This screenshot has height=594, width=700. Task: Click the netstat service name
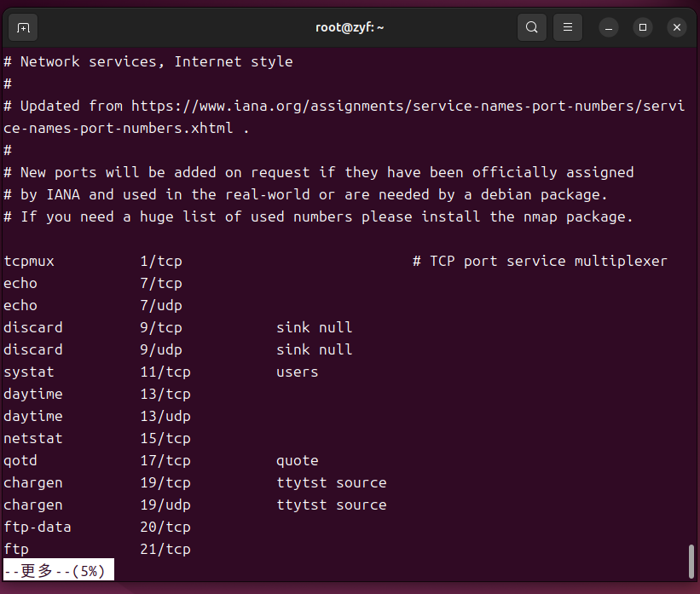[x=33, y=438]
